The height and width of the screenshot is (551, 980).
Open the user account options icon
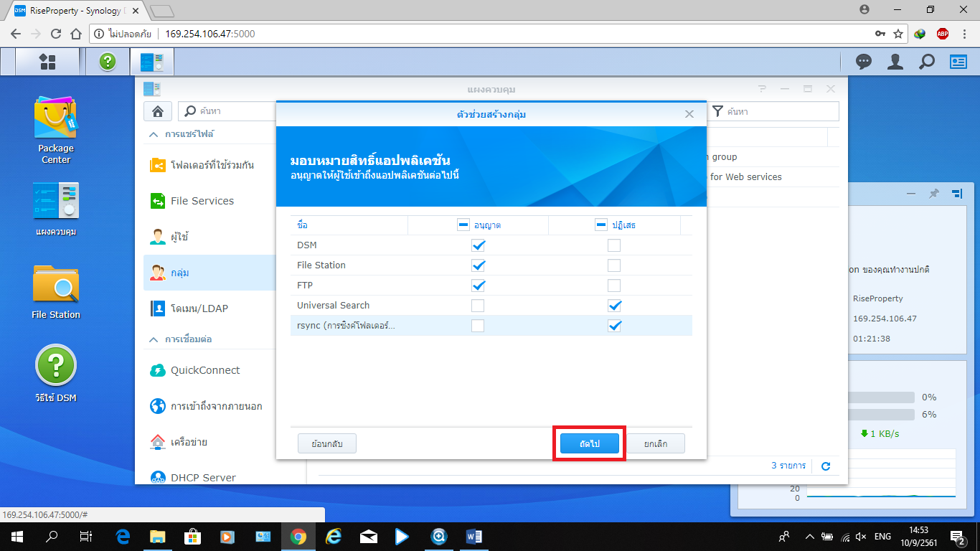tap(895, 62)
